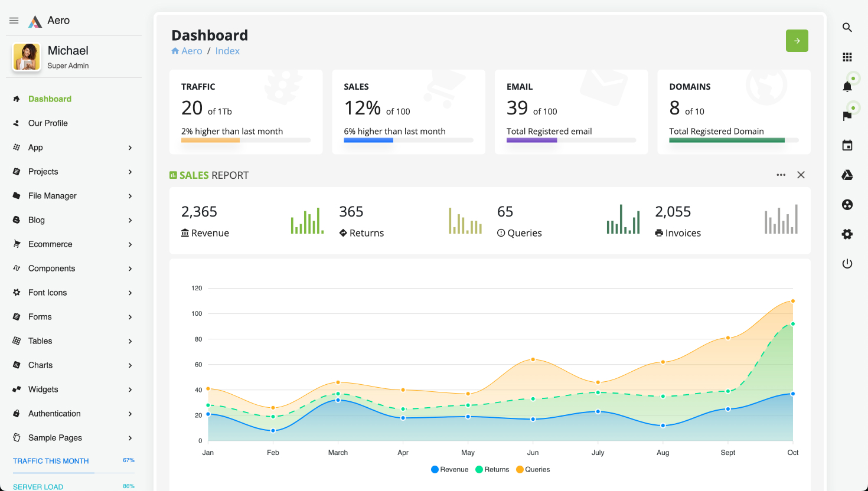
Task: Click the Aero breadcrumb link
Action: [191, 51]
